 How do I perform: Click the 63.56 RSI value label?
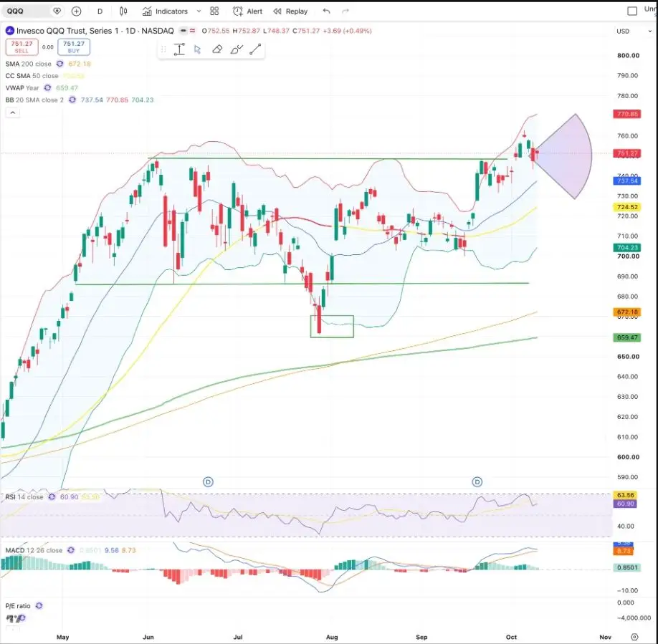625,495
